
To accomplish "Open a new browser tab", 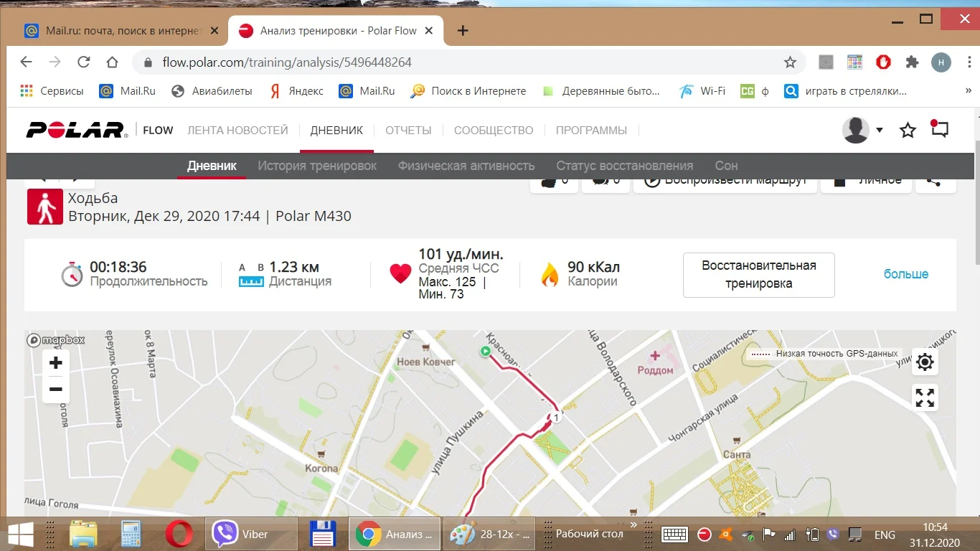I will coord(463,31).
